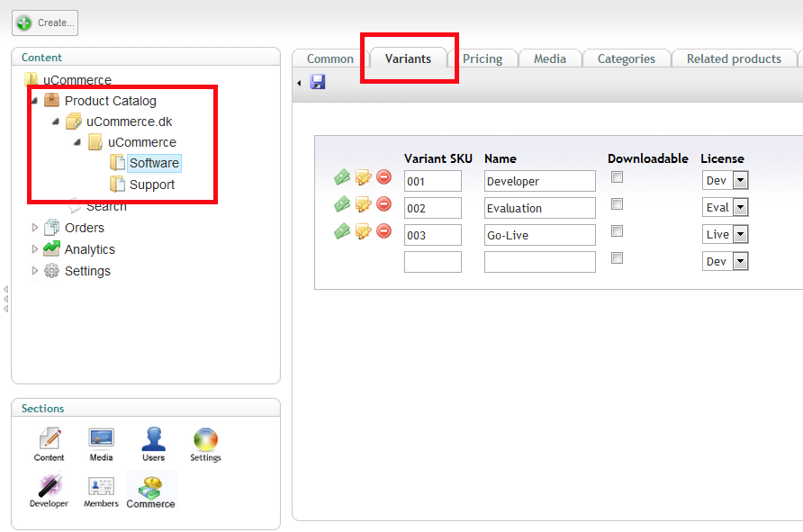
Task: Open the Media tab
Action: [550, 59]
